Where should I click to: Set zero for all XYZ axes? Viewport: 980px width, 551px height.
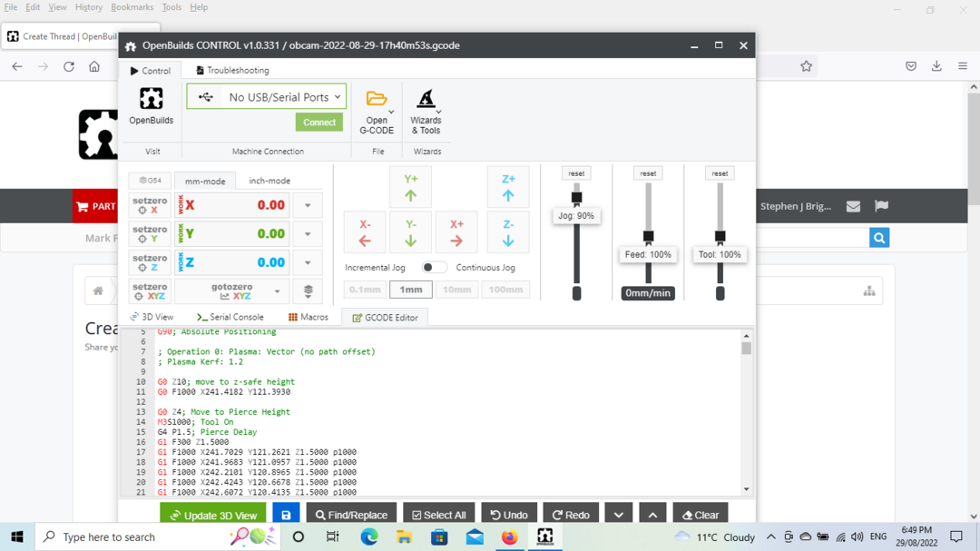pos(150,291)
